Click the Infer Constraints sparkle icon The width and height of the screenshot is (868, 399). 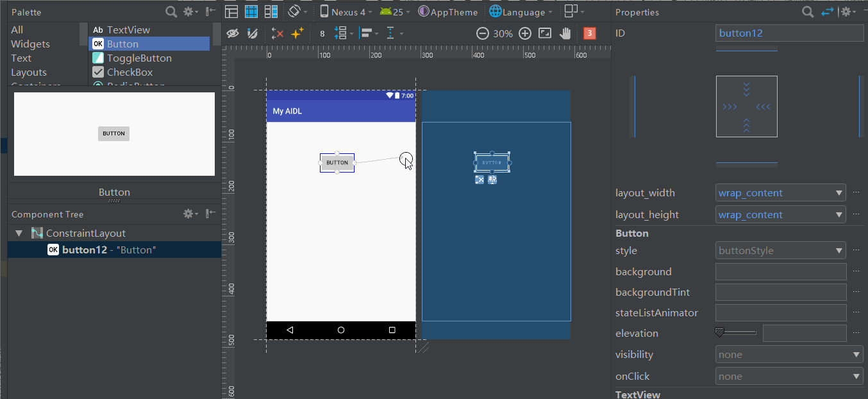pos(297,33)
